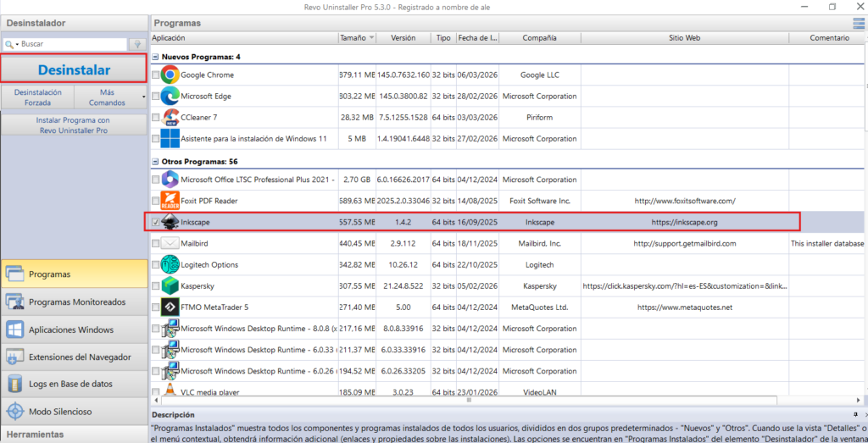This screenshot has height=443, width=868.
Task: Collapse the Nuevos Programas group
Action: [156, 57]
